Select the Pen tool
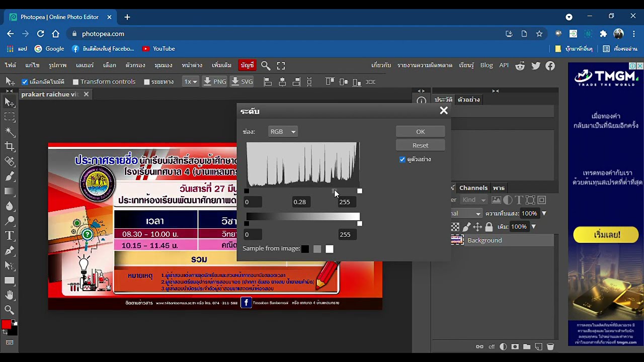 [10, 250]
